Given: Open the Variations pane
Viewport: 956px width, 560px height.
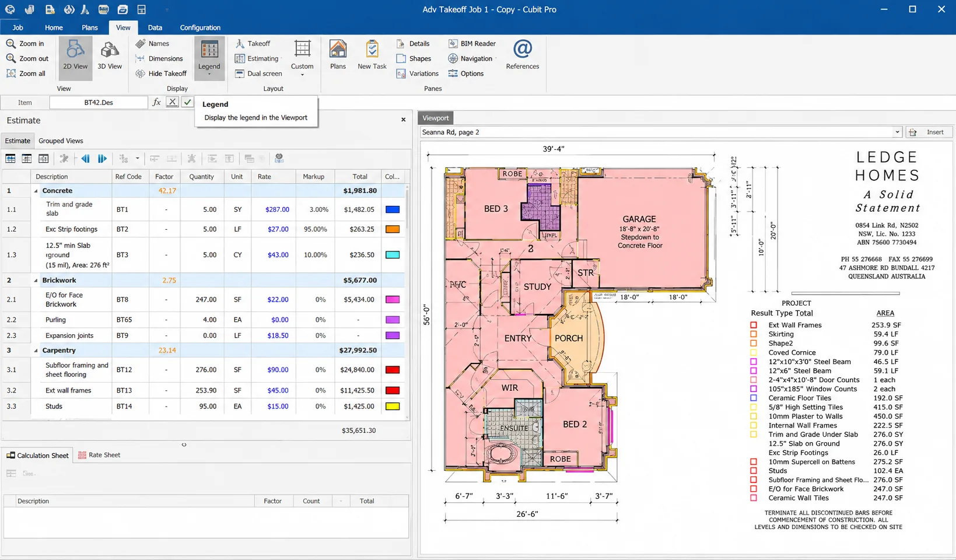Looking at the screenshot, I should coord(417,74).
